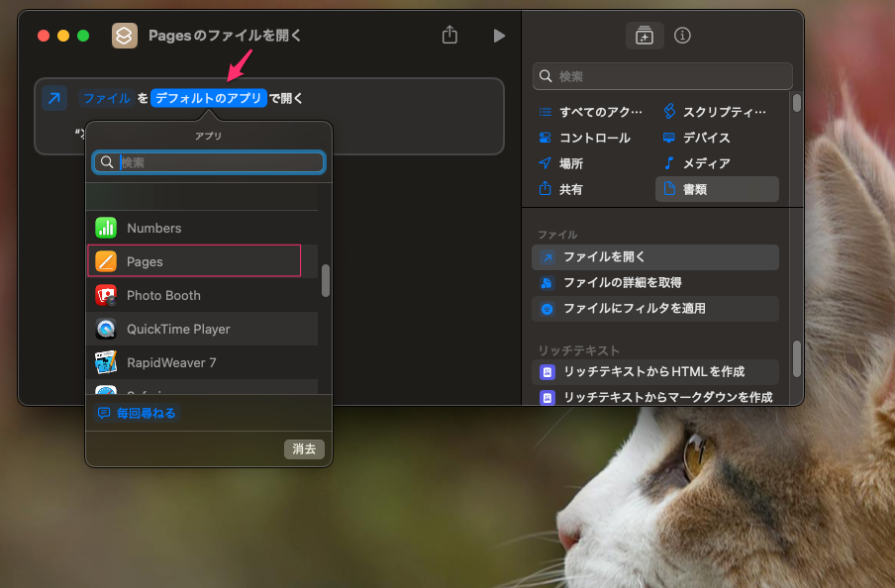
Task: Click the Share icon in the title bar
Action: (x=449, y=36)
